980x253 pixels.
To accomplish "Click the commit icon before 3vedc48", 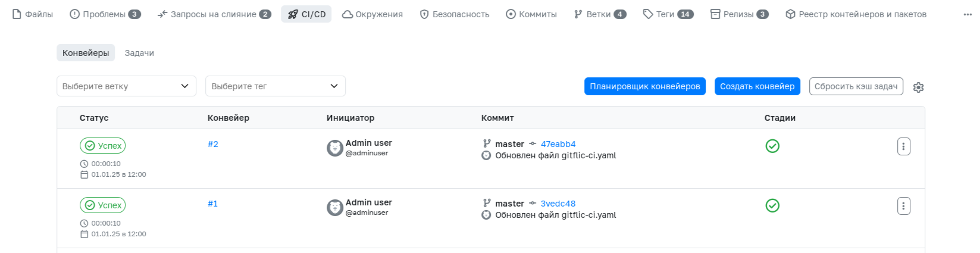I will coord(533,203).
